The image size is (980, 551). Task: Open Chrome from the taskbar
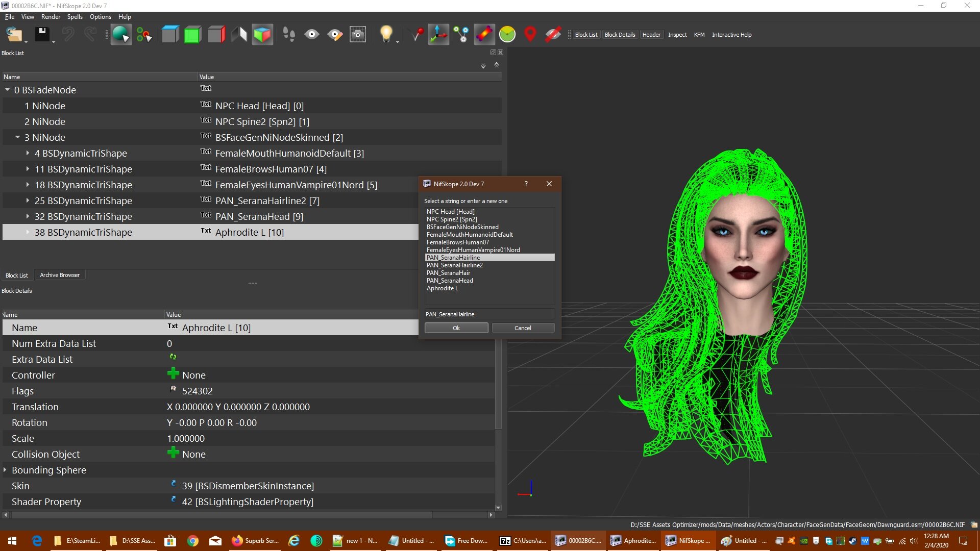pyautogui.click(x=193, y=541)
